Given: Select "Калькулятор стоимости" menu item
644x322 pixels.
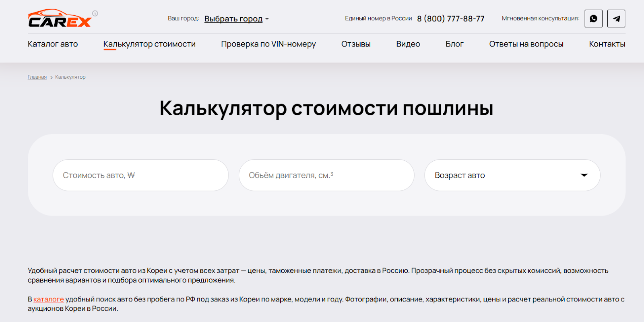Looking at the screenshot, I should (x=149, y=44).
